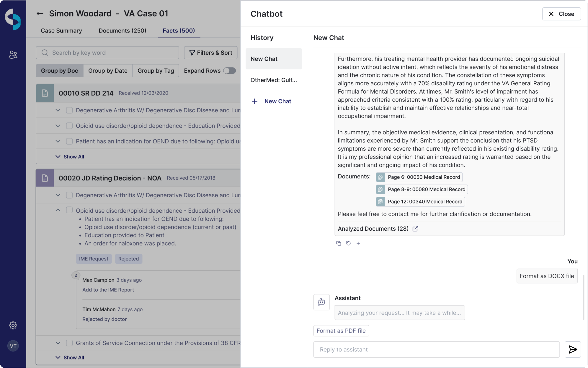588x368 pixels.
Task: Click the plus icon below the assistant message
Action: (359, 243)
